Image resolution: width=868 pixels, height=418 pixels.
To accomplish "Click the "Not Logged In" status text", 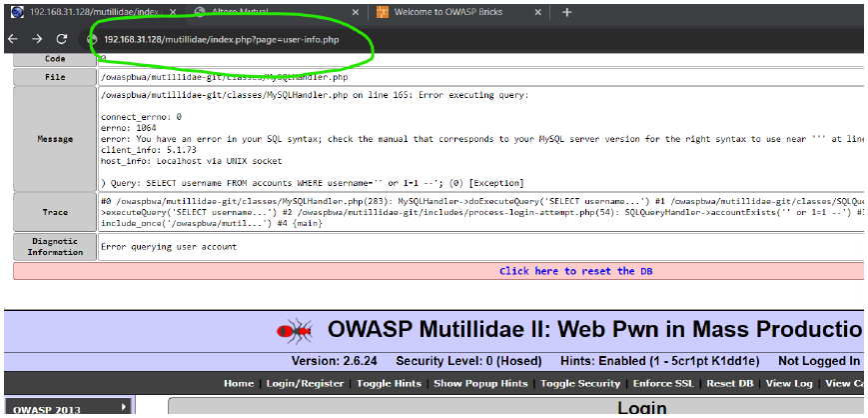I will [819, 361].
